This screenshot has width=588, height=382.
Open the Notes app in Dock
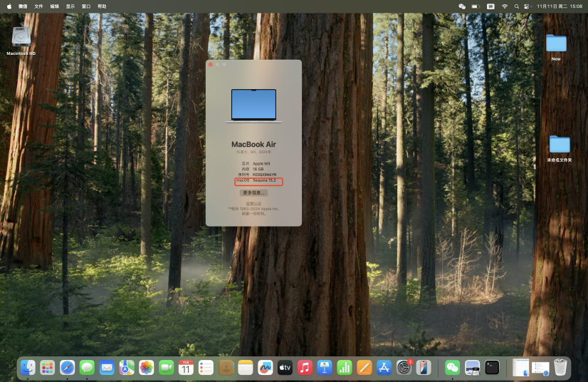tap(246, 367)
